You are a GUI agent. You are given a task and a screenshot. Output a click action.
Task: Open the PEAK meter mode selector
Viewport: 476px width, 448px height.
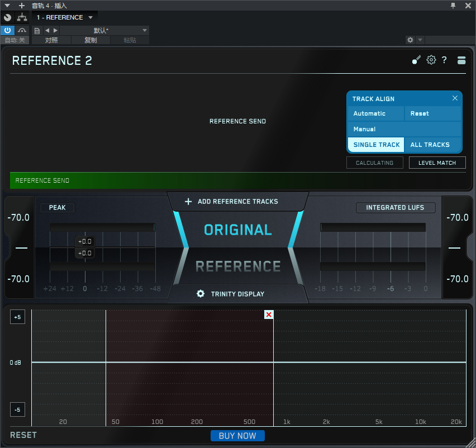point(58,208)
